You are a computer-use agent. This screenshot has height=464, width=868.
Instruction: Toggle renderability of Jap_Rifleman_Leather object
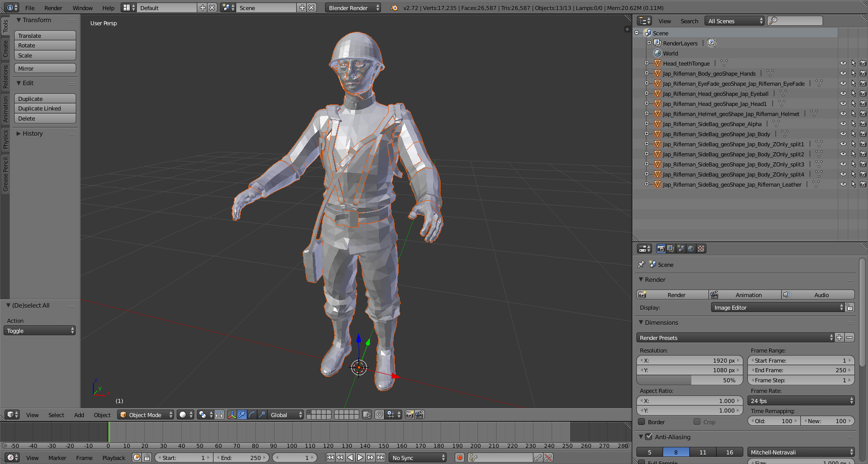point(863,184)
